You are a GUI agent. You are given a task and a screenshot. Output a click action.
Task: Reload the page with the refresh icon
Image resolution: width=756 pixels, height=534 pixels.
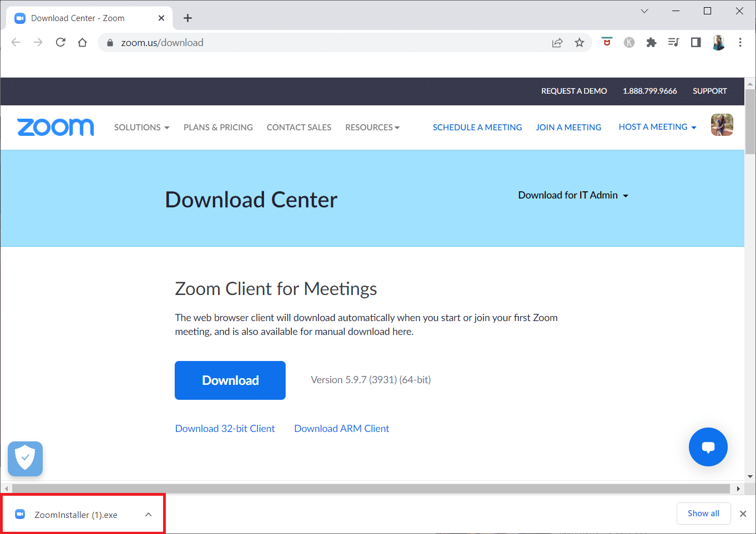[60, 43]
